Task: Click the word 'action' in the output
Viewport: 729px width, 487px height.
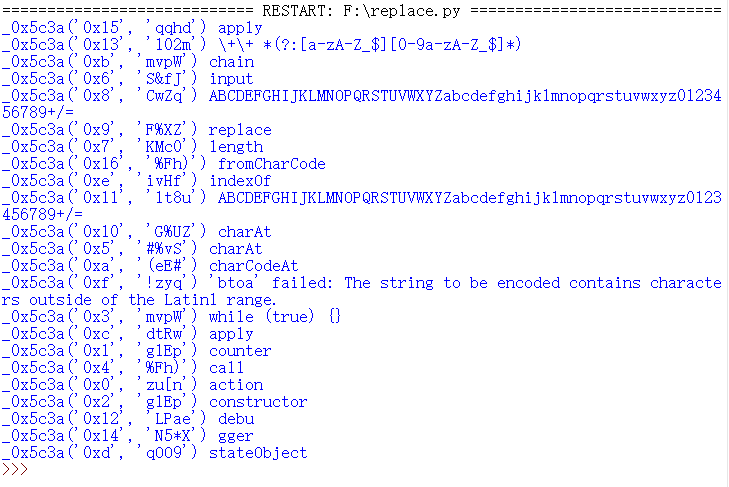Action: pyautogui.click(x=236, y=385)
